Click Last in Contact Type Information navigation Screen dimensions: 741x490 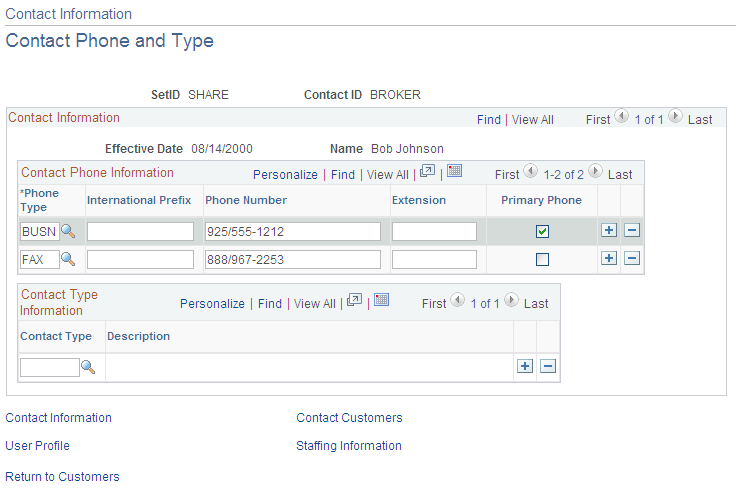pos(536,304)
